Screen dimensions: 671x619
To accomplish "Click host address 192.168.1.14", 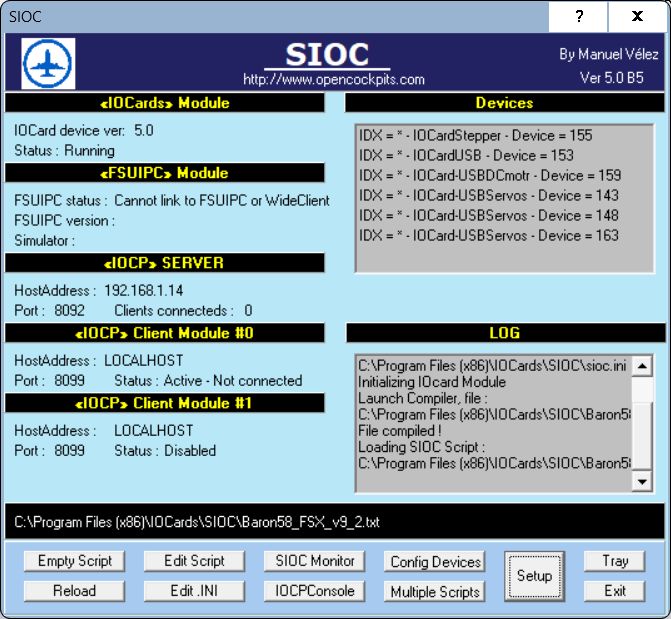I will click(144, 291).
